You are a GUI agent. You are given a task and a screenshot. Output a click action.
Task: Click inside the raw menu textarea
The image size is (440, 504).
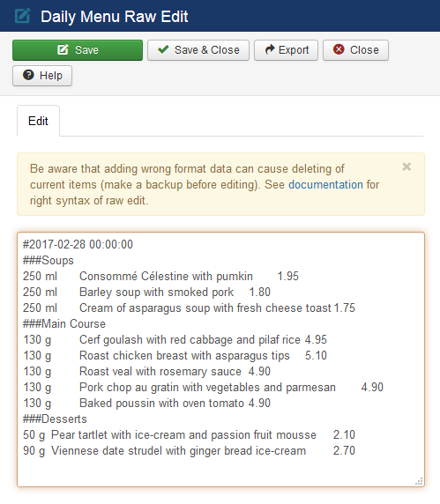(x=220, y=359)
